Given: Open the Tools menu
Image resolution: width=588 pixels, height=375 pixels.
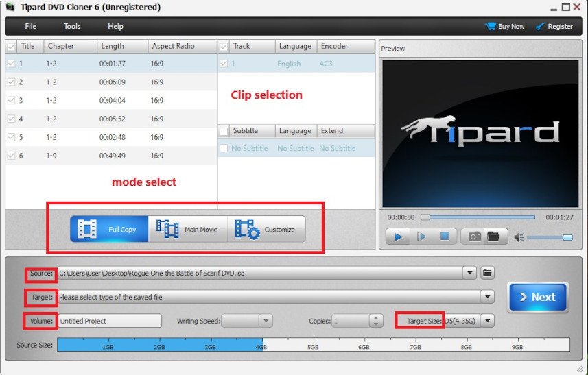Looking at the screenshot, I should pyautogui.click(x=72, y=26).
